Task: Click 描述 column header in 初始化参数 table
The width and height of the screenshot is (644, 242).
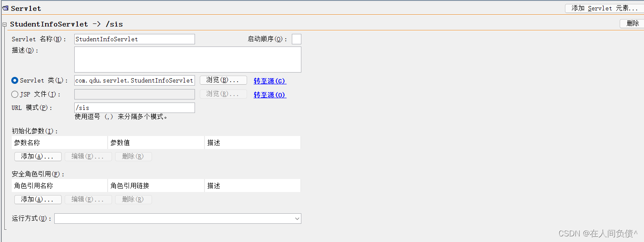Action: coord(253,143)
